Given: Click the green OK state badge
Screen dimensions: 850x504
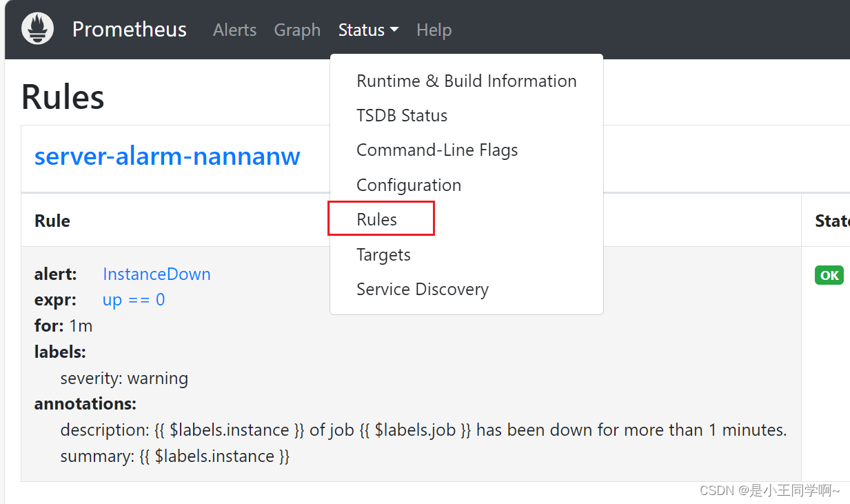Looking at the screenshot, I should 829,275.
